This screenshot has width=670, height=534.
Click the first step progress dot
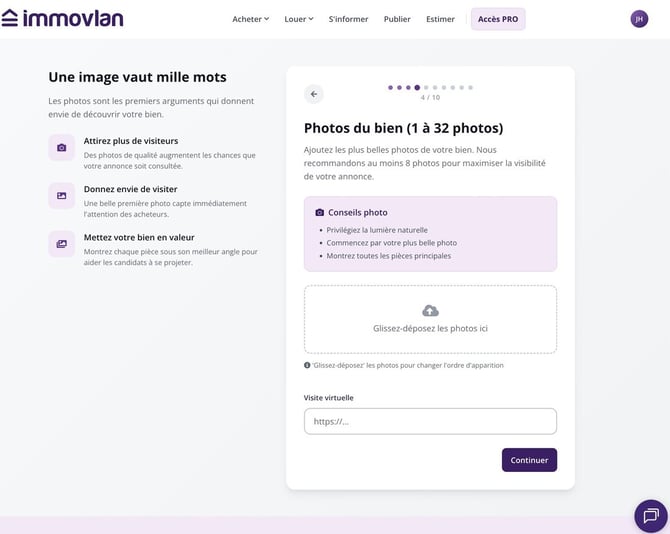(x=390, y=88)
